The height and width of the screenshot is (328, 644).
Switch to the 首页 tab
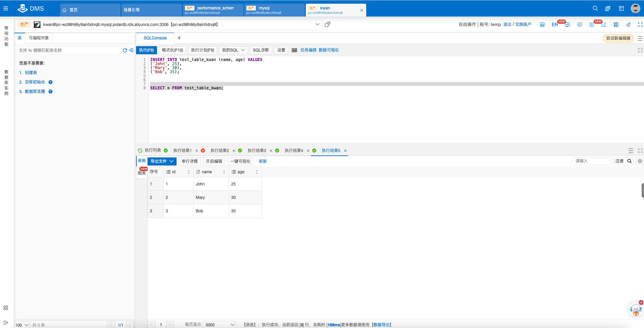90,10
